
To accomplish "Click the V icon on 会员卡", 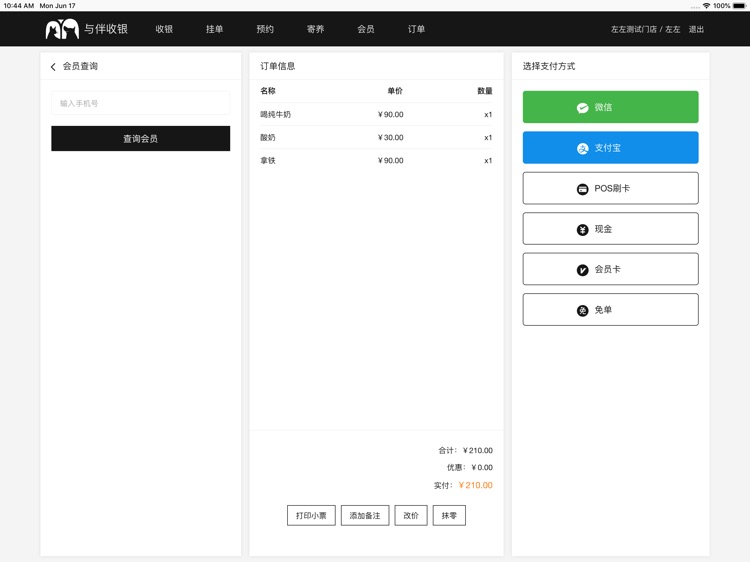I will pos(582,270).
